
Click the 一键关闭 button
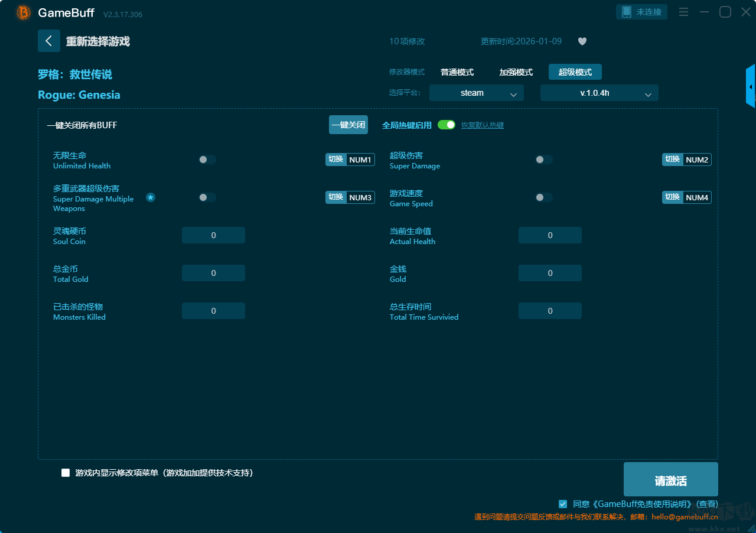tap(348, 125)
